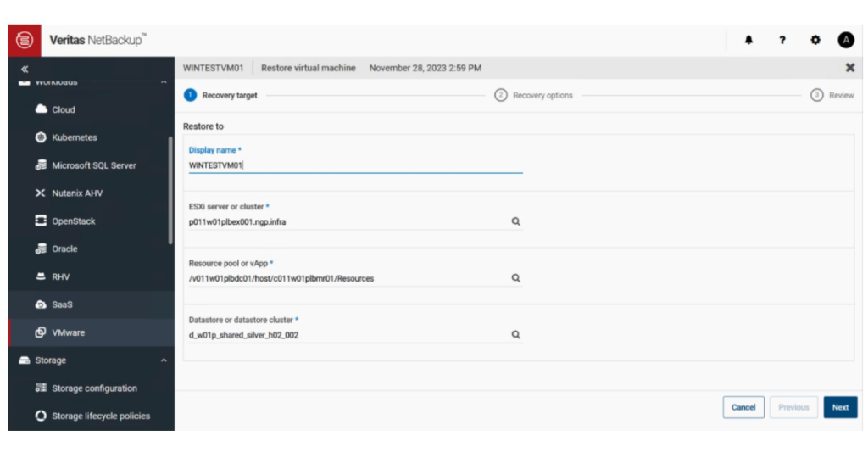Jump to the Recovery options step
Image resolution: width=868 pixels, height=458 pixels.
coord(534,95)
